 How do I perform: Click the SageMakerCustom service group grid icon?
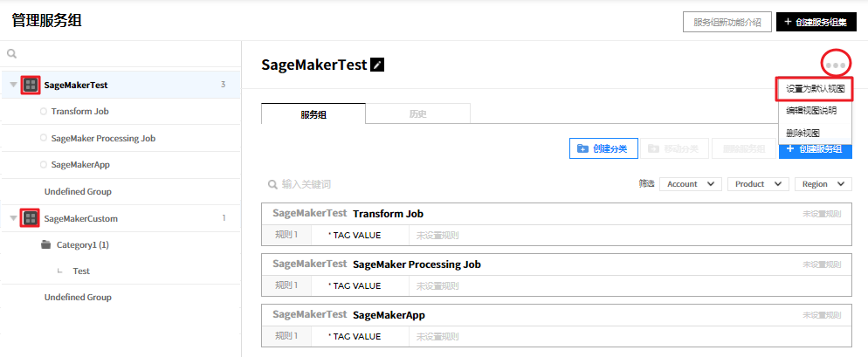pyautogui.click(x=31, y=218)
